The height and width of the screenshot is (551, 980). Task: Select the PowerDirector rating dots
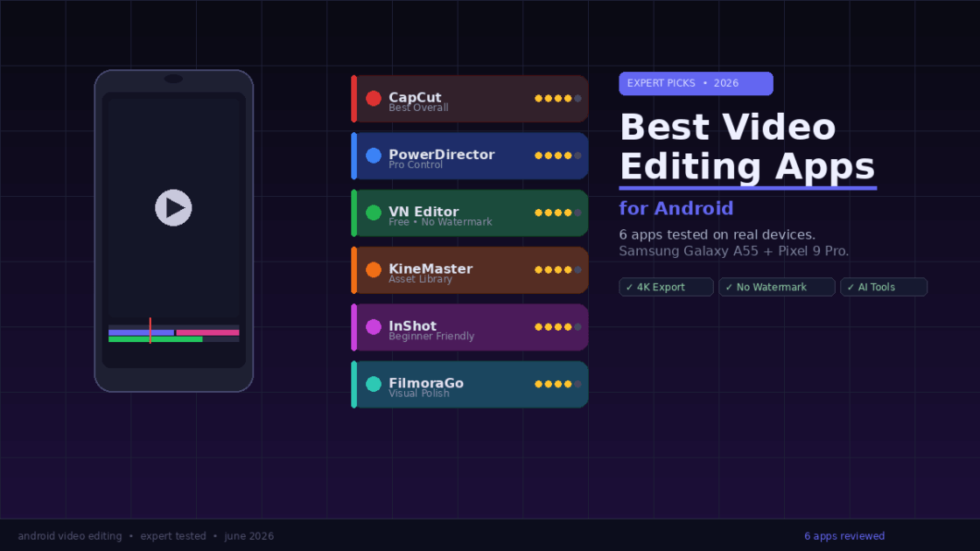[x=557, y=156]
